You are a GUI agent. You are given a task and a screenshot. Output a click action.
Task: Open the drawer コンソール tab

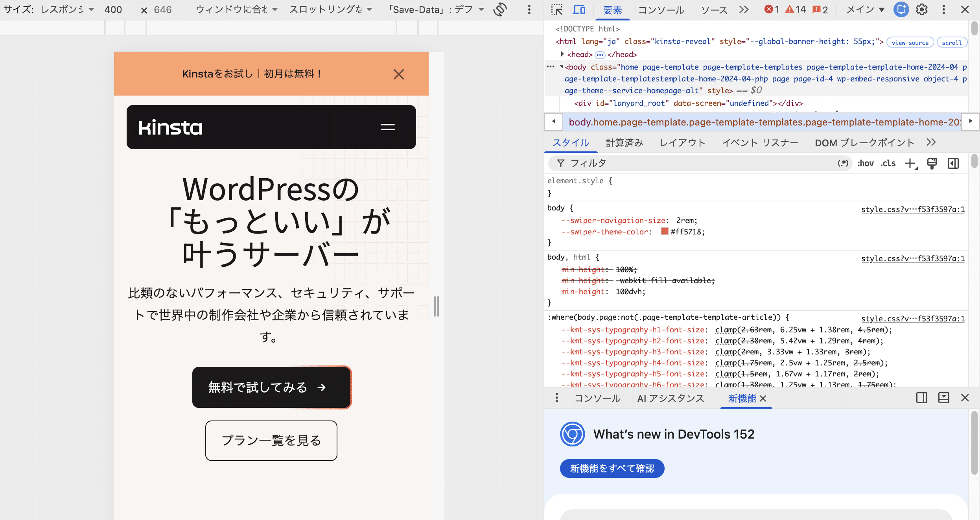[x=597, y=398]
